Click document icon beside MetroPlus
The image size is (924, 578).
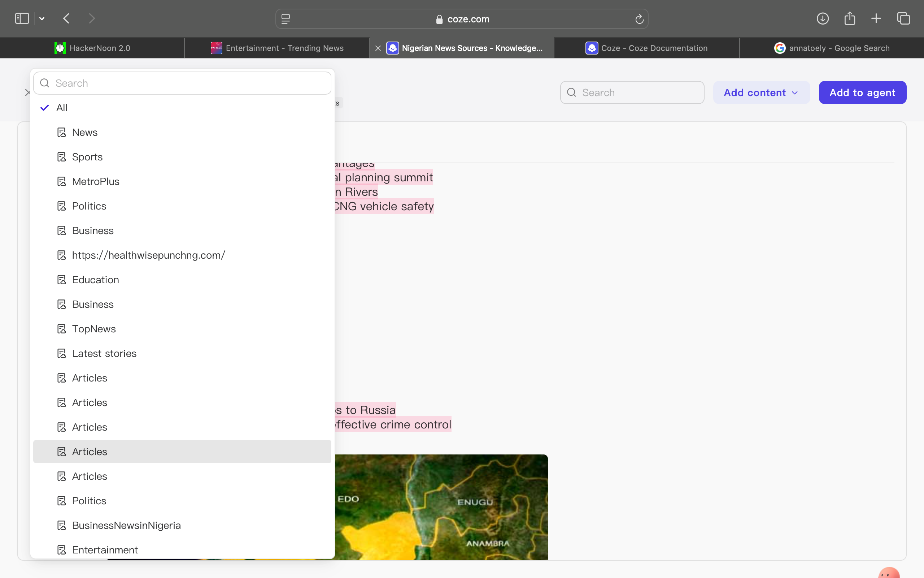coord(61,182)
